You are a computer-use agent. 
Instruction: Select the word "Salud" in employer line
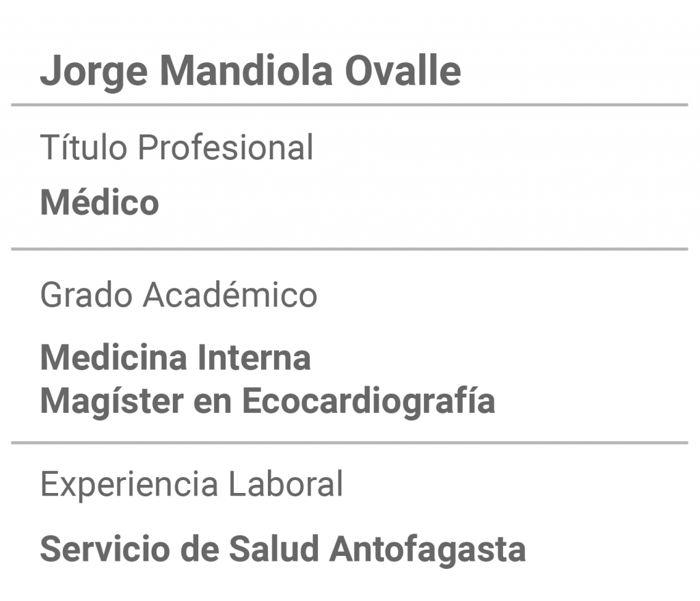[273, 549]
